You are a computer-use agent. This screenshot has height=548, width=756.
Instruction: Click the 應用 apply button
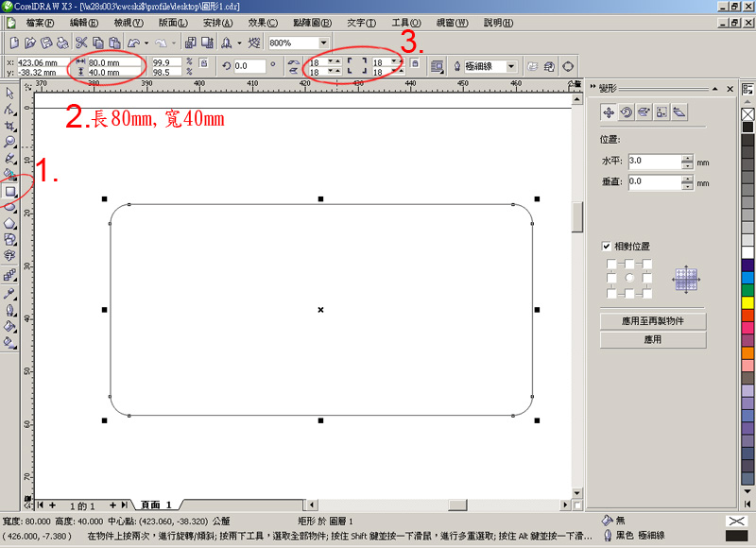pos(653,339)
